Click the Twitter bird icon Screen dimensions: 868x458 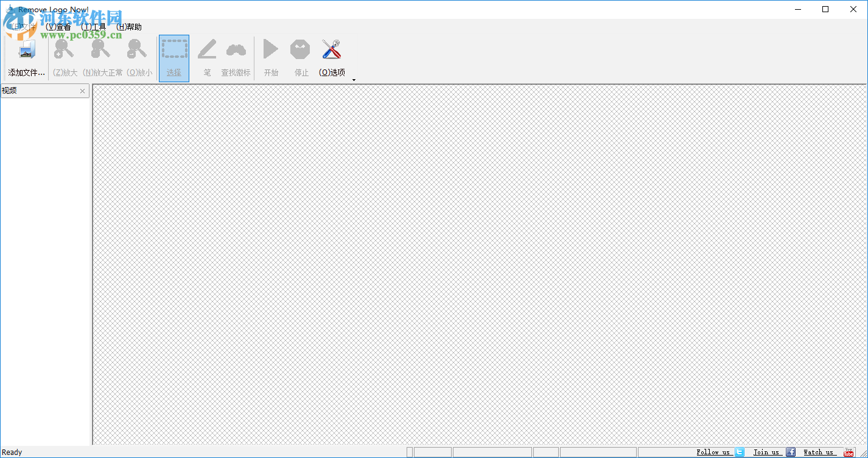tap(740, 452)
